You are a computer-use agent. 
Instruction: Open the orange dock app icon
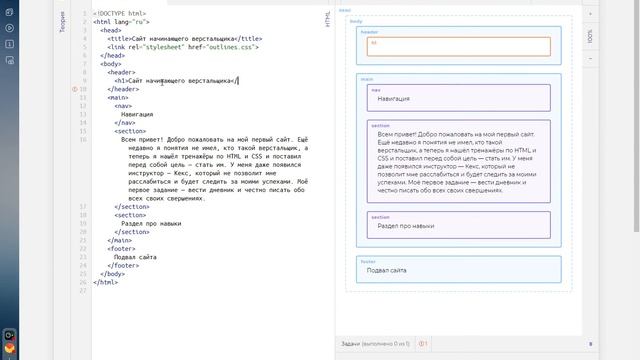click(x=10, y=348)
